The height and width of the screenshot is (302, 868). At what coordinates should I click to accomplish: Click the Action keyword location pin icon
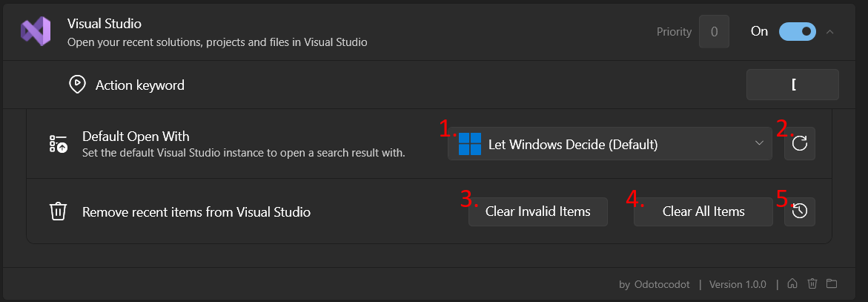pos(76,85)
